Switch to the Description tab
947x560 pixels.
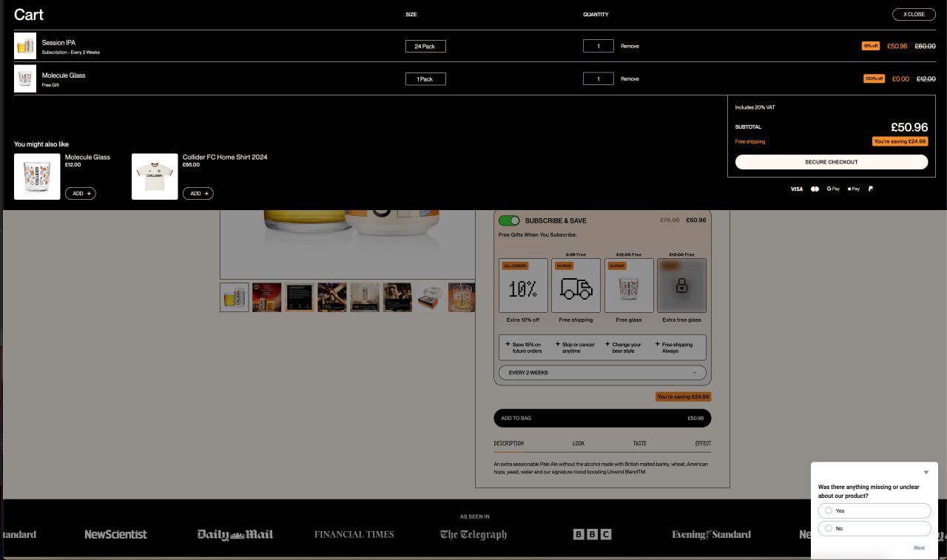509,444
